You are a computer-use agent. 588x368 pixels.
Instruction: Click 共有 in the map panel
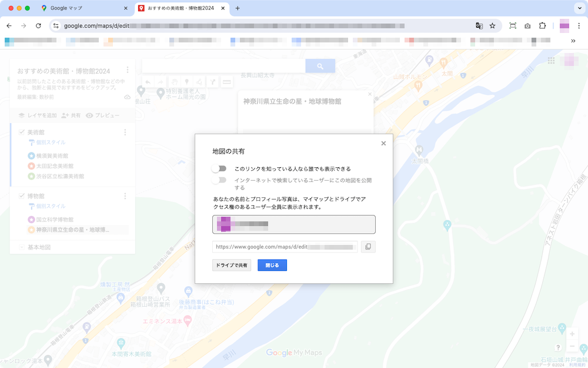click(x=71, y=115)
